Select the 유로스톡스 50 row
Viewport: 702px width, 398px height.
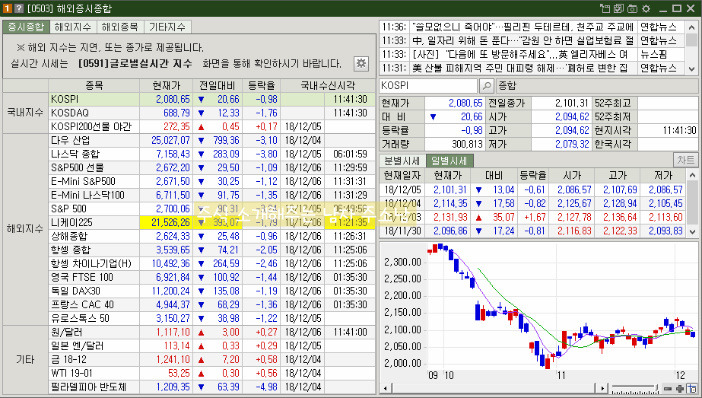click(x=212, y=318)
